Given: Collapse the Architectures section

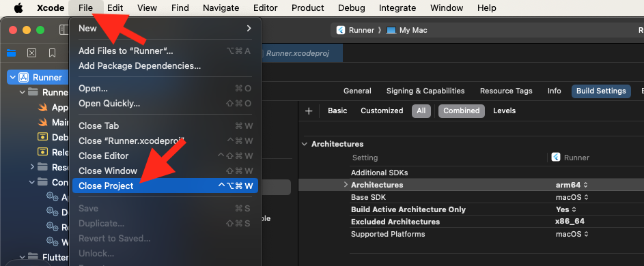Looking at the screenshot, I should [x=305, y=144].
